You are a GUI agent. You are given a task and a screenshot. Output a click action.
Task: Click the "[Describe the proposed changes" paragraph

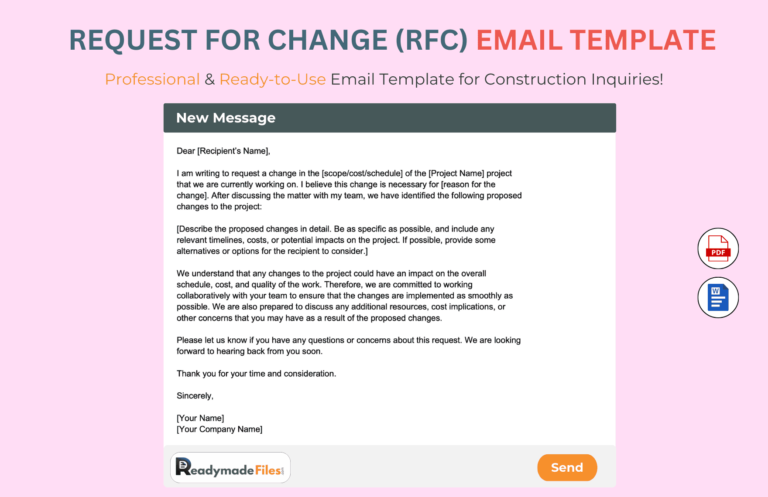coord(340,240)
